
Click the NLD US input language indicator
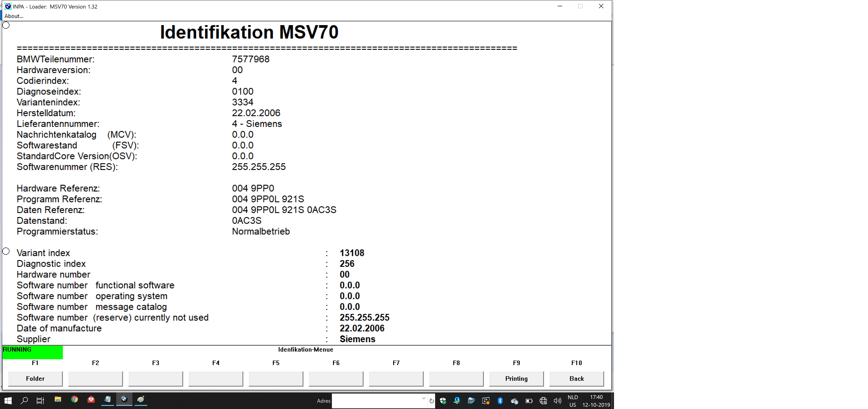[573, 401]
